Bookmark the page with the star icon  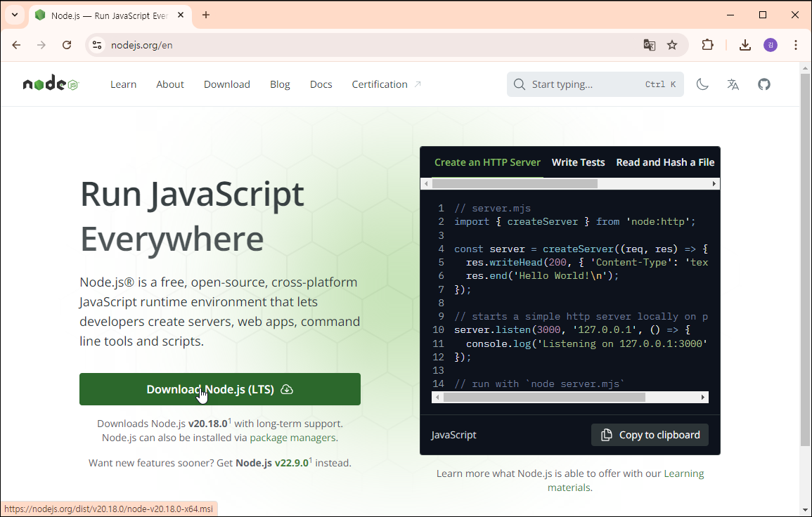coord(672,44)
